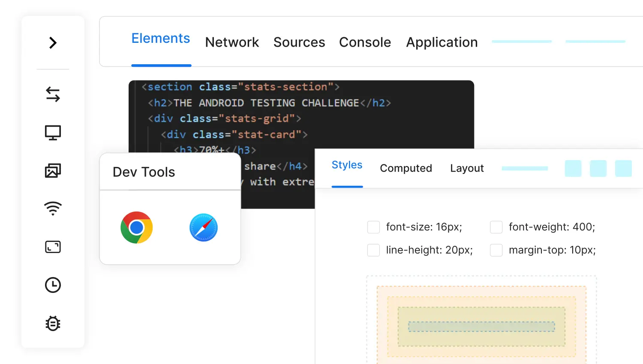Enable the font-weight: 400 checkbox
This screenshot has width=643, height=364.
point(496,227)
